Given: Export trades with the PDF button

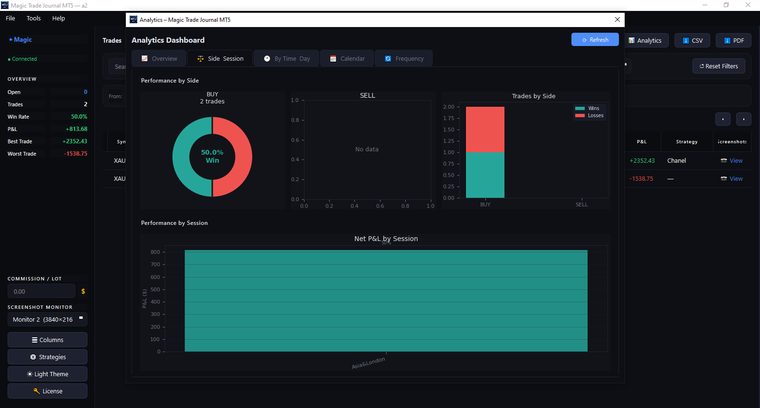Looking at the screenshot, I should (x=734, y=41).
